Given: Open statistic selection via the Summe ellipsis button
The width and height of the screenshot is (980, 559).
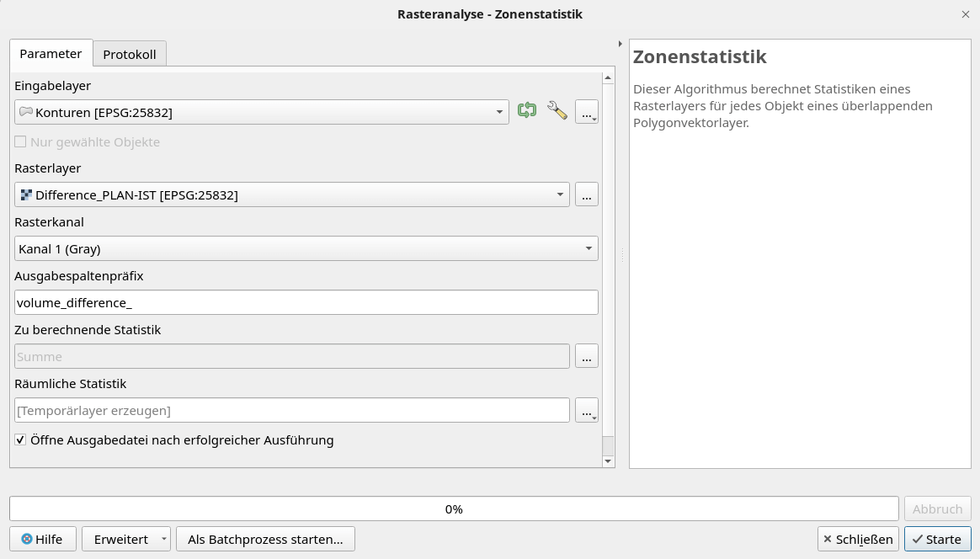Looking at the screenshot, I should pyautogui.click(x=586, y=355).
